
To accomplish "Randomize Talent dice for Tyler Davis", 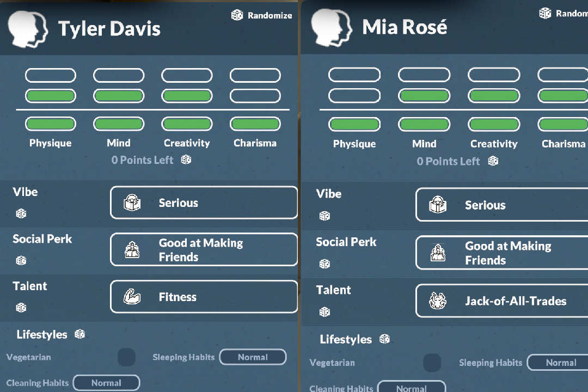I will [21, 308].
